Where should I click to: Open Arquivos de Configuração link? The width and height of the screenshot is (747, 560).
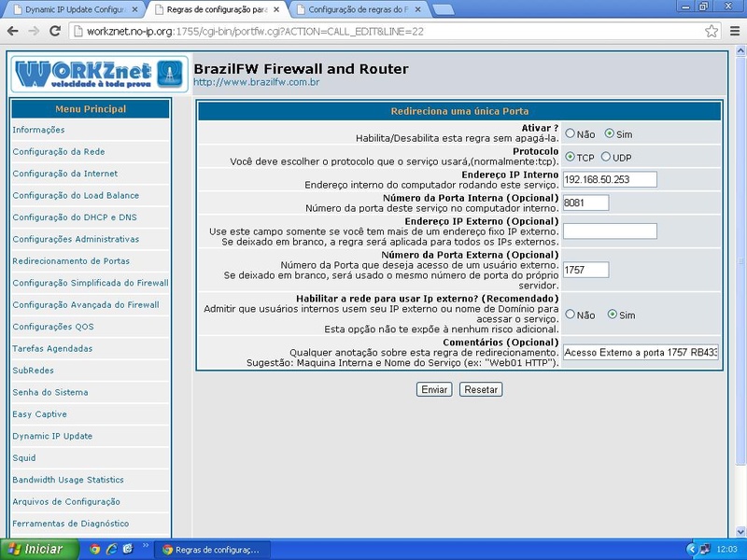pos(66,502)
